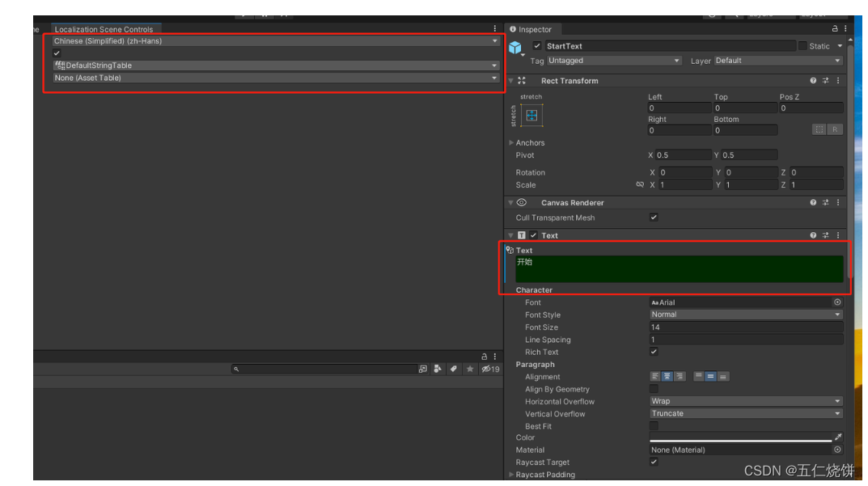The height and width of the screenshot is (486, 868).
Task: Toggle the checkbox under the locale dropdown
Action: [57, 53]
